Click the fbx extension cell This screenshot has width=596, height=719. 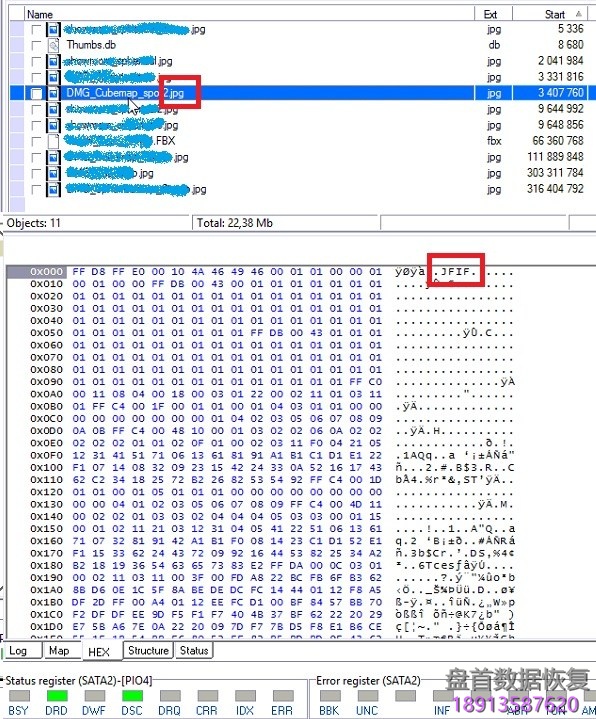click(x=494, y=141)
